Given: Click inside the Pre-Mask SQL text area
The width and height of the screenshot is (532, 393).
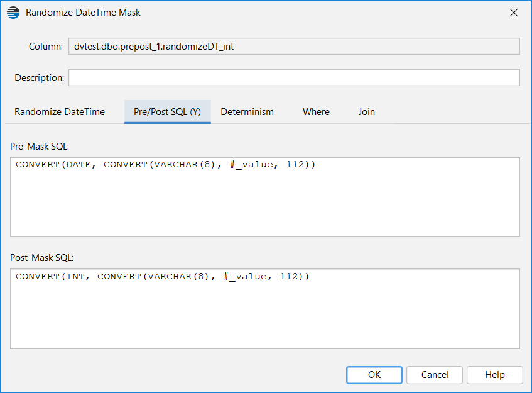Looking at the screenshot, I should click(x=265, y=197).
